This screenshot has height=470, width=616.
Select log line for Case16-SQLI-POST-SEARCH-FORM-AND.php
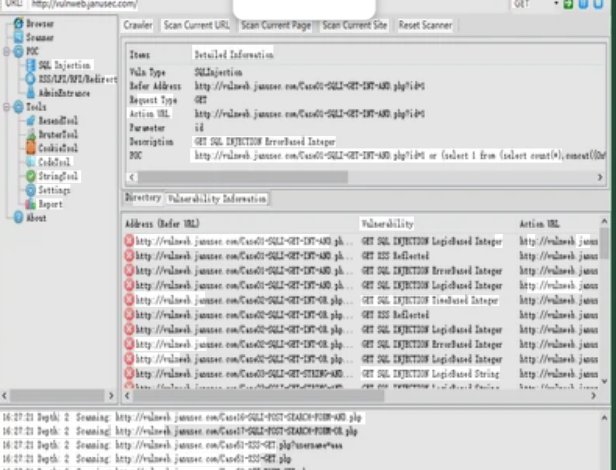182,417
